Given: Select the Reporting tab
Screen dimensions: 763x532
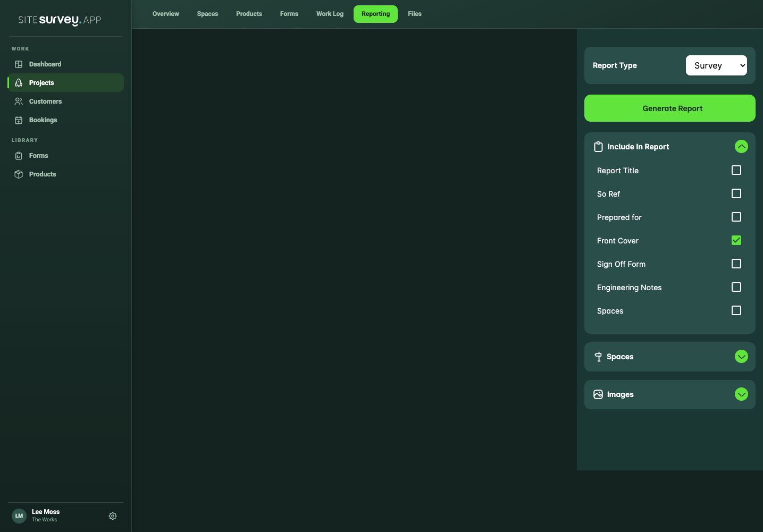Looking at the screenshot, I should coord(375,14).
